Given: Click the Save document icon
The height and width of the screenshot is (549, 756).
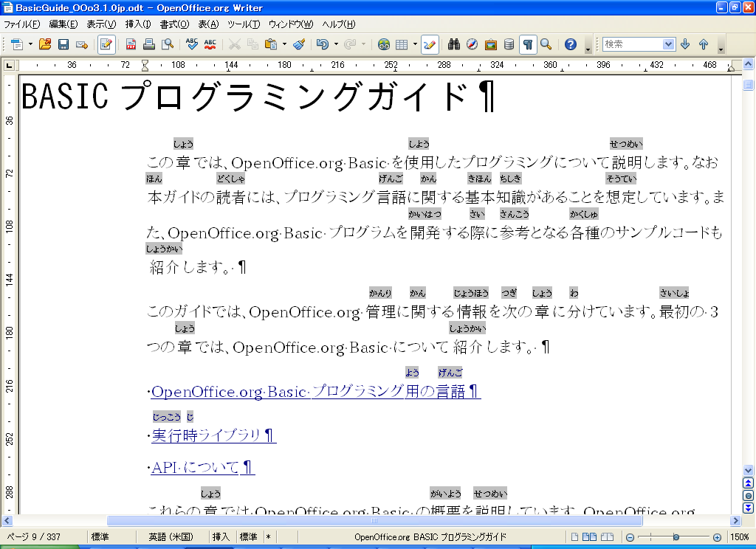Looking at the screenshot, I should coord(63,44).
